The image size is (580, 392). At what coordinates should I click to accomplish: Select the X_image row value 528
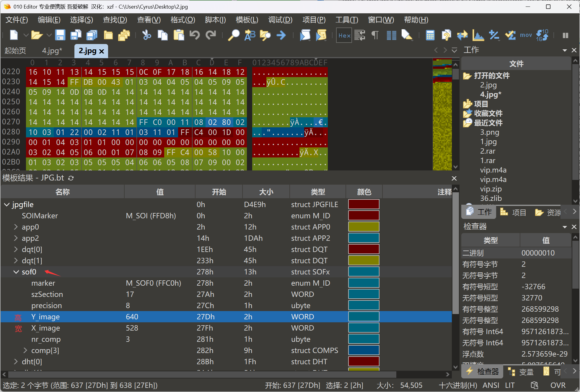point(132,328)
